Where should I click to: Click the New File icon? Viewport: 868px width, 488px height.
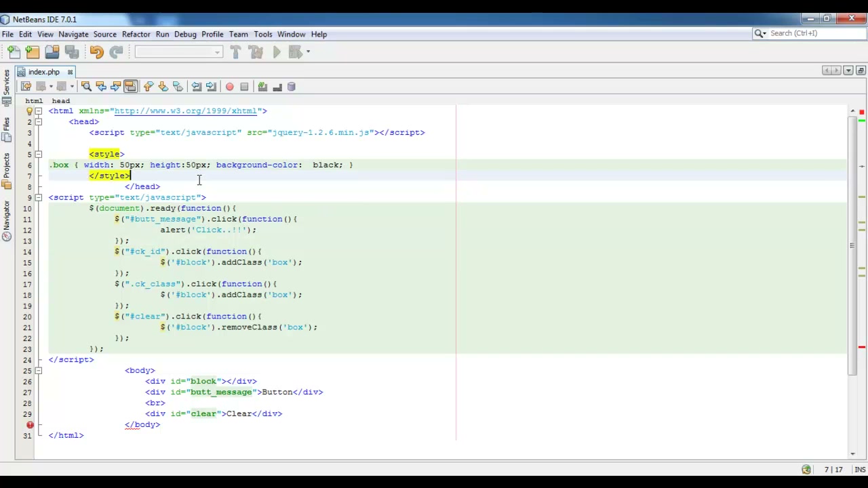point(14,52)
